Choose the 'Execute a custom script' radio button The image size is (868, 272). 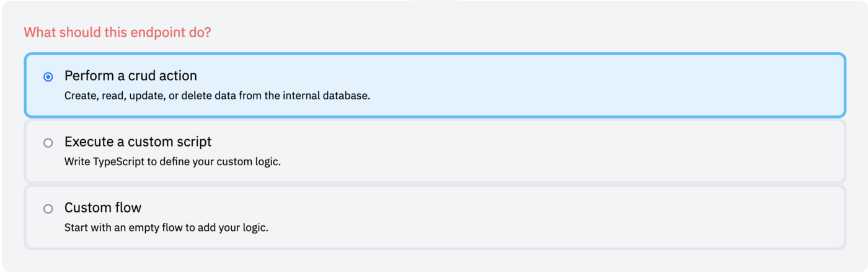[x=48, y=143]
